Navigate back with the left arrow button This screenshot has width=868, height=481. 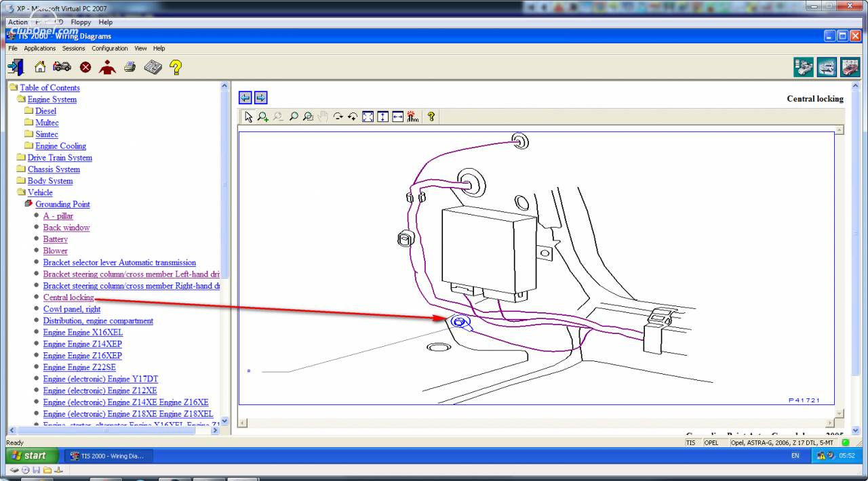(x=245, y=98)
